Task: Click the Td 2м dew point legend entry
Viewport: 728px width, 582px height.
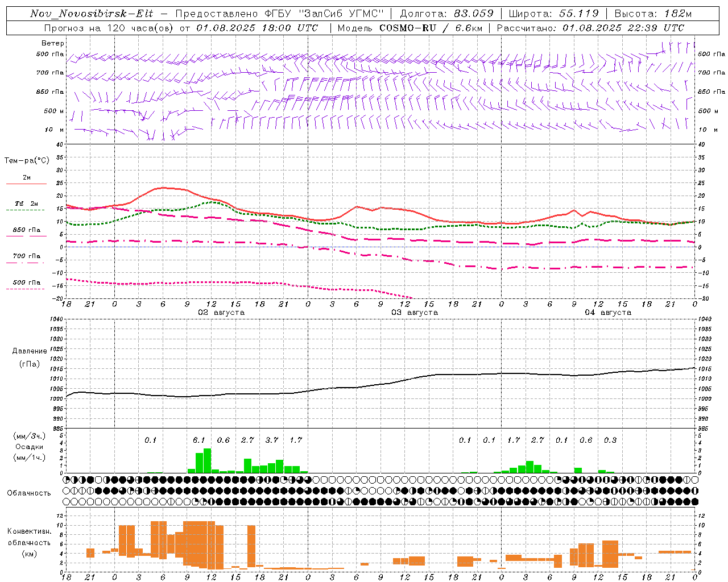Action: coord(26,203)
